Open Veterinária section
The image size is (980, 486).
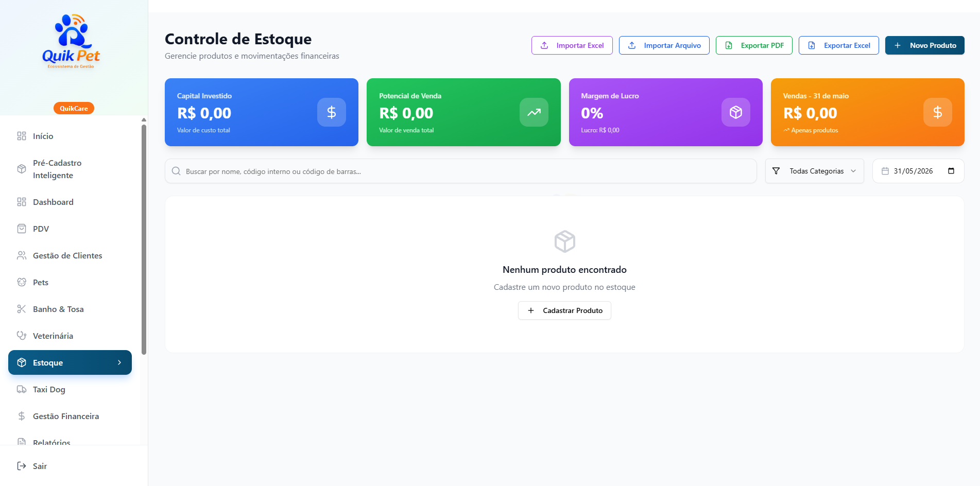click(70, 336)
